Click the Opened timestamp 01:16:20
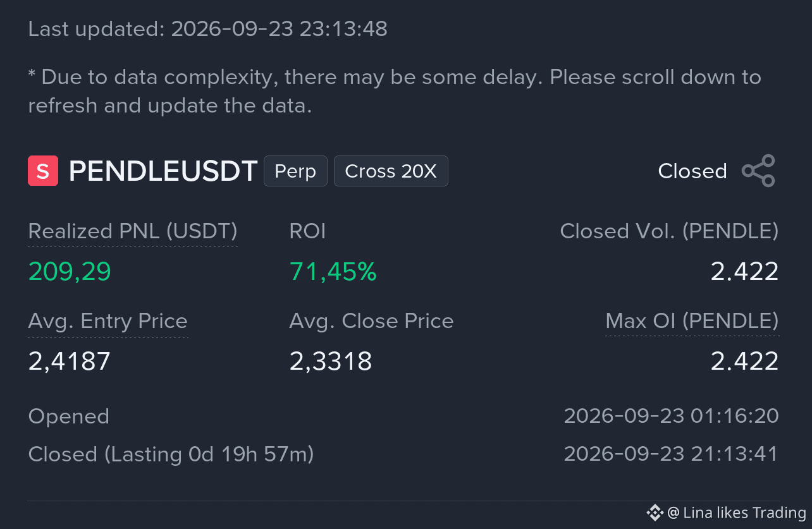Image resolution: width=812 pixels, height=529 pixels. pyautogui.click(x=671, y=416)
